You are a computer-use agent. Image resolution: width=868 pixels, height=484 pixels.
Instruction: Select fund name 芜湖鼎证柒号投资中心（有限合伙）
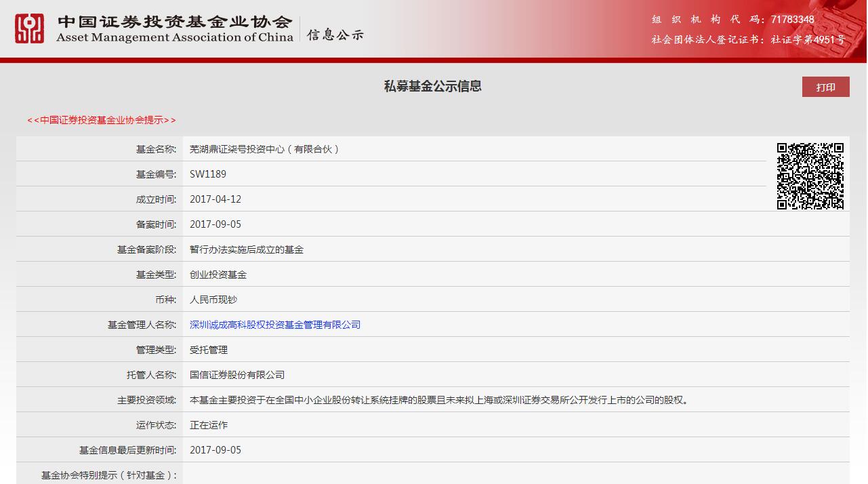(264, 149)
